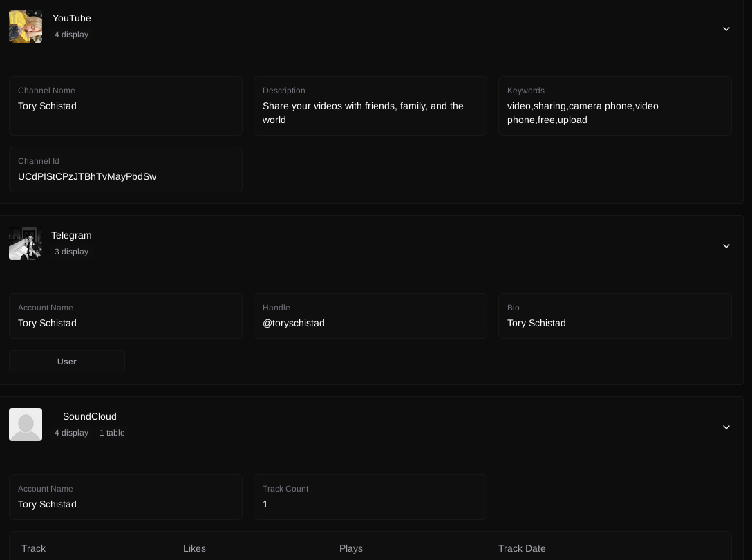Screen dimensions: 752x560
Task: Click the Bio field label
Action: point(513,308)
